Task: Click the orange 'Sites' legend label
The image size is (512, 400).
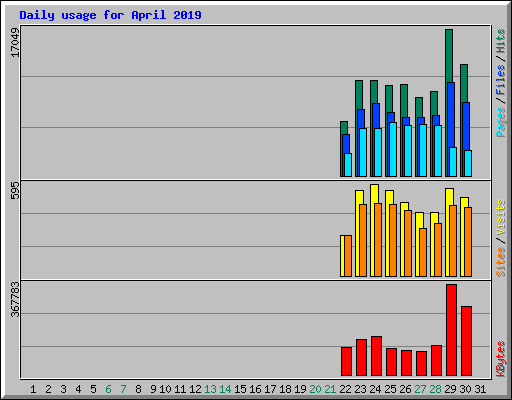Action: click(501, 262)
